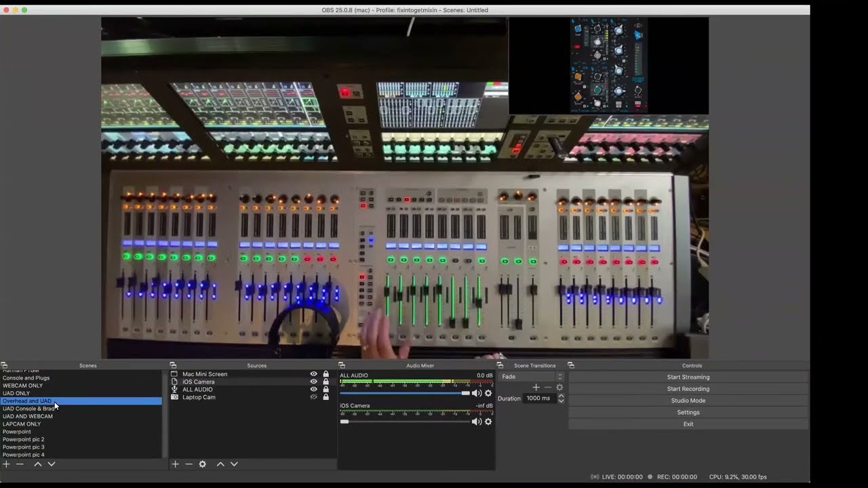
Task: Open transition properties gear icon
Action: pos(559,388)
